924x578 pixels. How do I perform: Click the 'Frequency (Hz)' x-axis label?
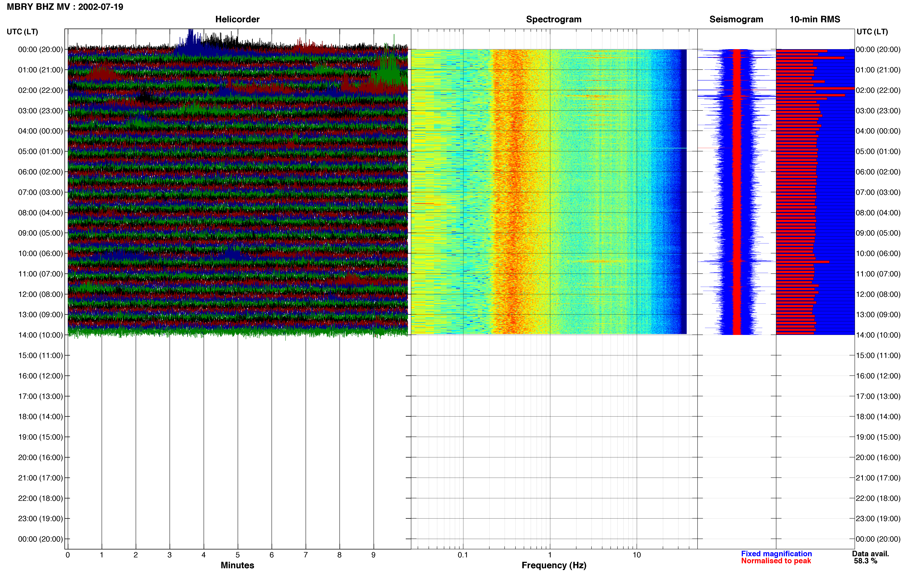coord(554,565)
